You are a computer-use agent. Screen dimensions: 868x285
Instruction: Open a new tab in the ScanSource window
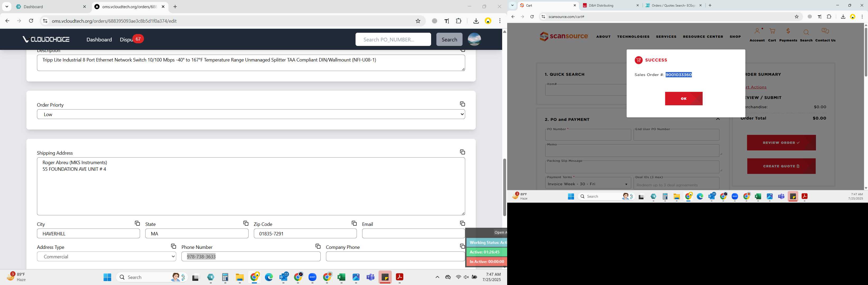click(710, 5)
